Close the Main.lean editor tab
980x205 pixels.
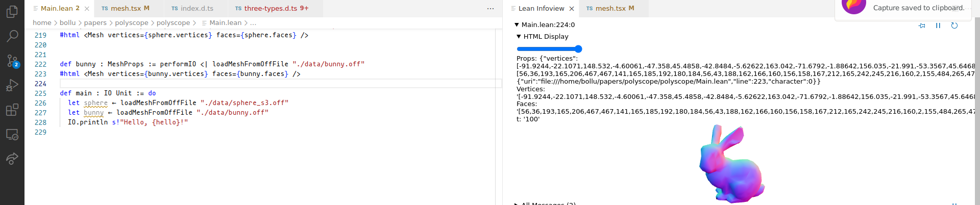[87, 9]
